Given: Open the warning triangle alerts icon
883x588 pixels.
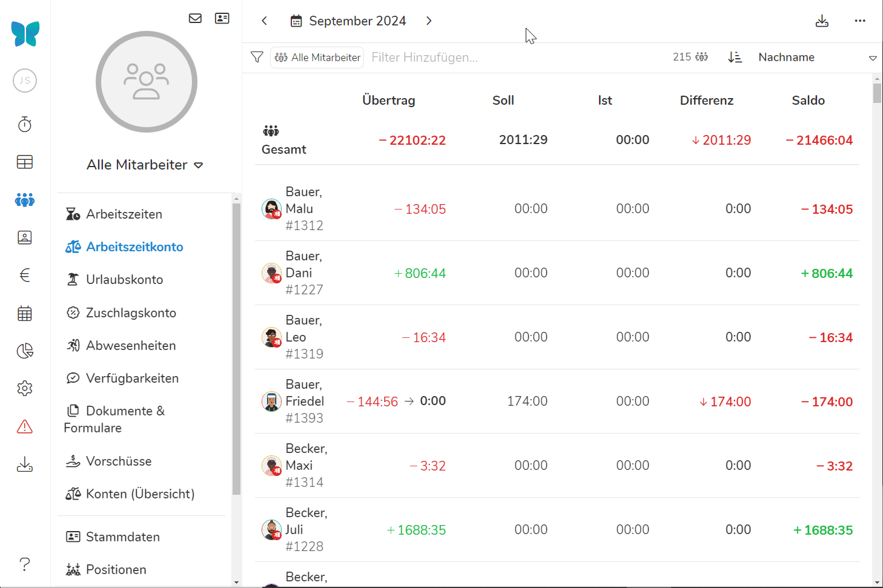Looking at the screenshot, I should coord(25,427).
